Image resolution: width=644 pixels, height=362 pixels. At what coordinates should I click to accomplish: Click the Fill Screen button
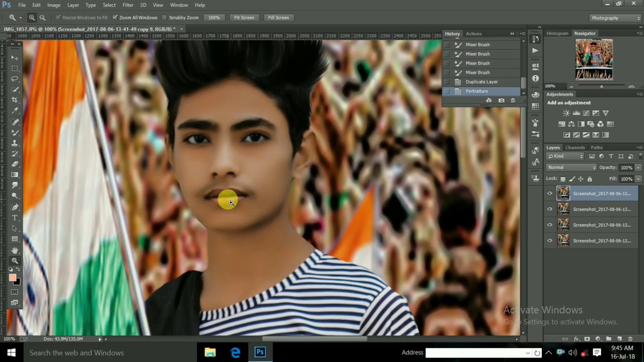(278, 18)
